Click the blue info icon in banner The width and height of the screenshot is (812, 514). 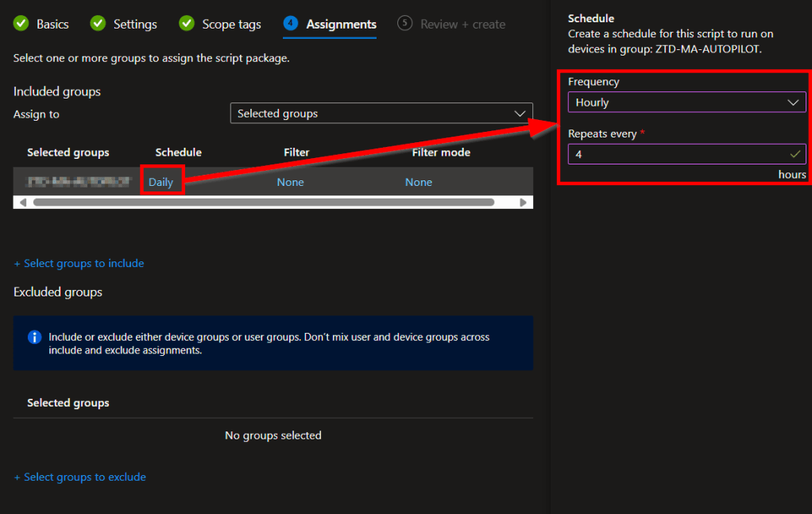coord(34,338)
